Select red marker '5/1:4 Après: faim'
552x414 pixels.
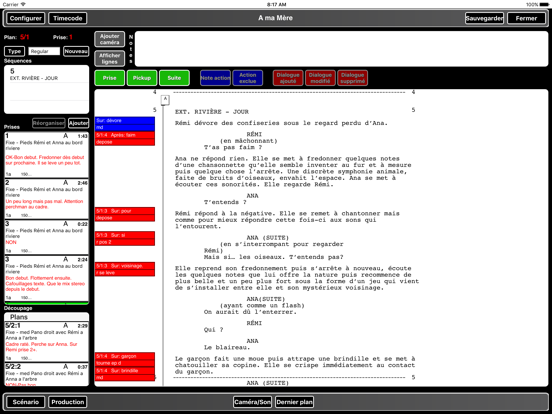click(x=125, y=138)
